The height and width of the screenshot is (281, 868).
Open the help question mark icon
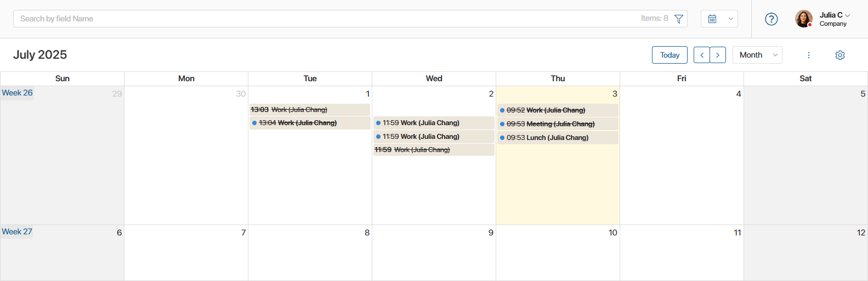tap(771, 19)
